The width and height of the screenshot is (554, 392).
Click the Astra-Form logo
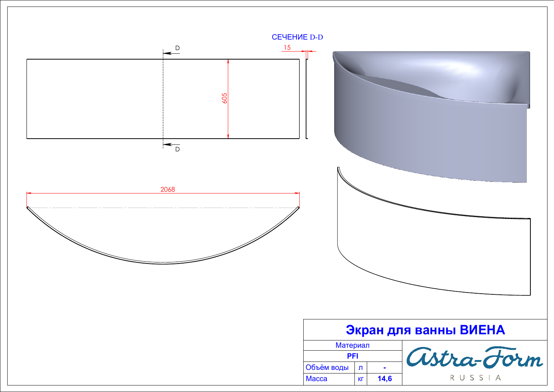474,357
